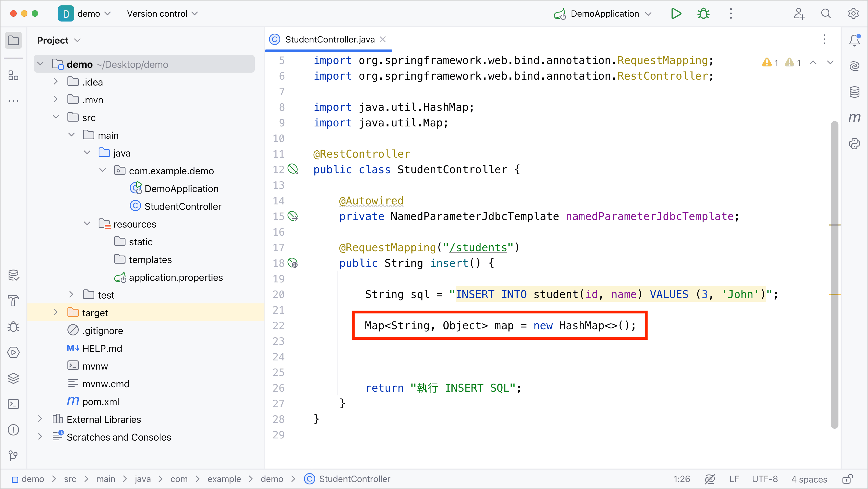Image resolution: width=868 pixels, height=489 pixels.
Task: Open the /students mapping link
Action: click(x=478, y=247)
